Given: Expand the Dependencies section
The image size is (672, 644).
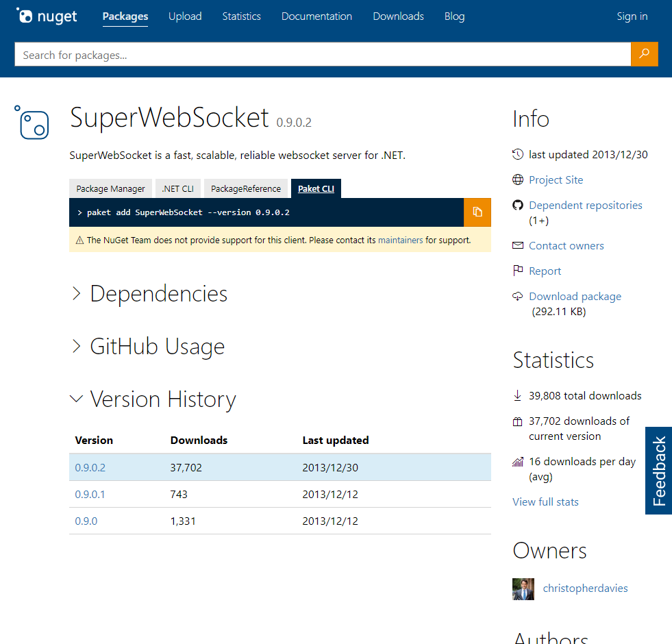Looking at the screenshot, I should (x=149, y=294).
